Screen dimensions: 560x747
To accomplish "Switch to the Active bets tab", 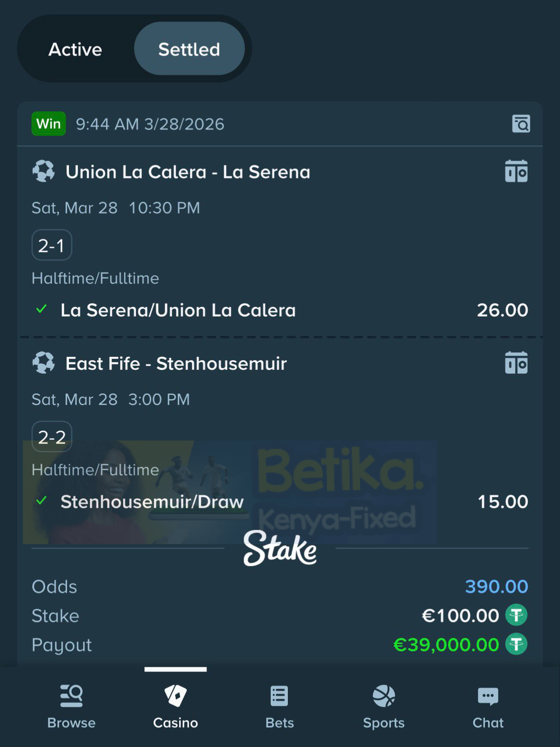I will (x=75, y=49).
